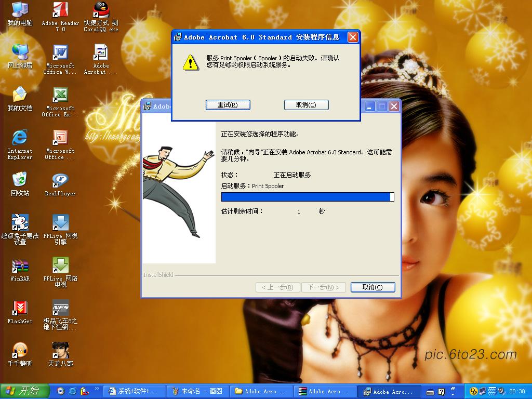
Task: Select the RealPlayer desktop icon
Action: click(x=60, y=184)
